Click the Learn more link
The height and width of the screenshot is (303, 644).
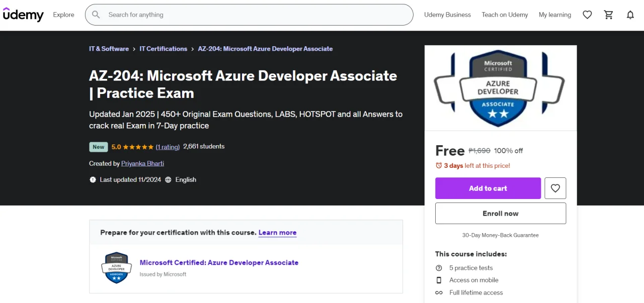(x=277, y=233)
